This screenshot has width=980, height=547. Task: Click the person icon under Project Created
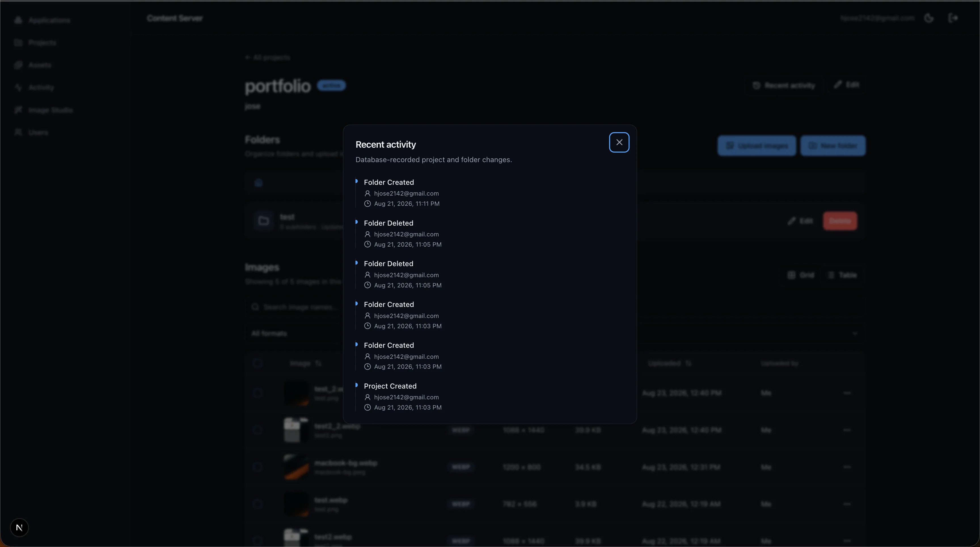click(367, 397)
